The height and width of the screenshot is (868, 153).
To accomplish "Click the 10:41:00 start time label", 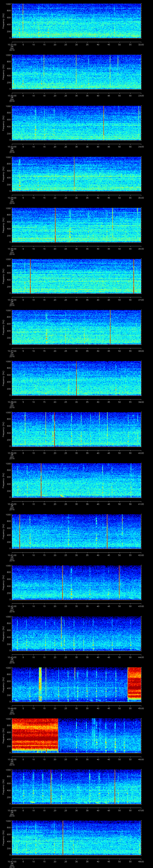I will 12,555.
